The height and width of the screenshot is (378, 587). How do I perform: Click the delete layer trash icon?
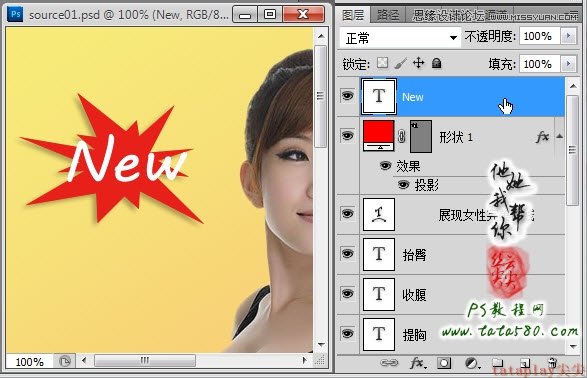(552, 363)
